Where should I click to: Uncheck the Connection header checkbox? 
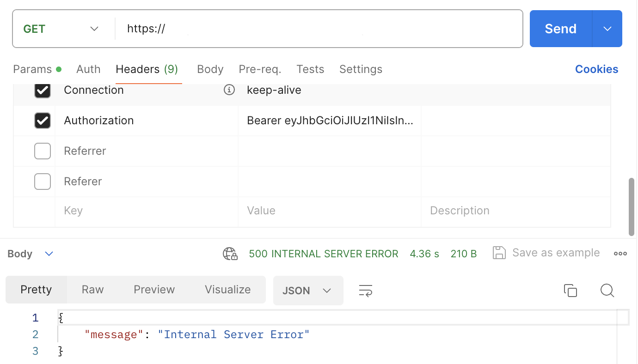43,90
